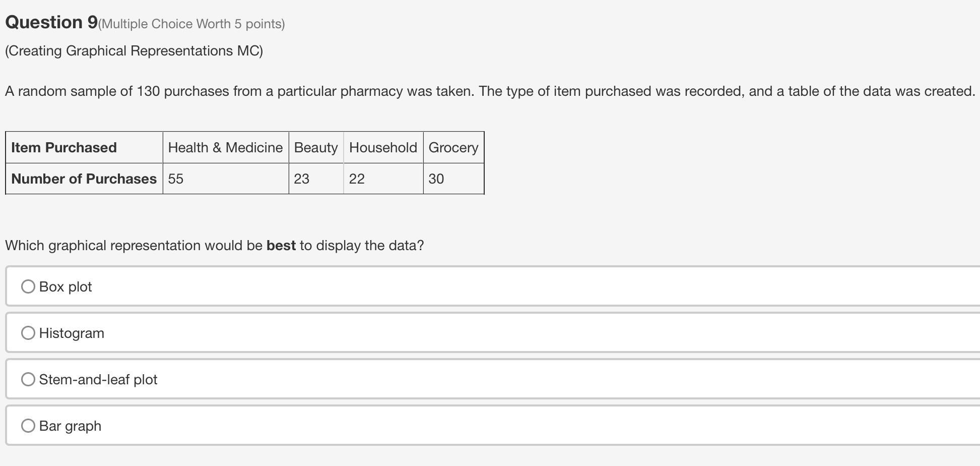This screenshot has height=466, width=980.
Task: Click the Item Purchased row header
Action: click(84, 147)
